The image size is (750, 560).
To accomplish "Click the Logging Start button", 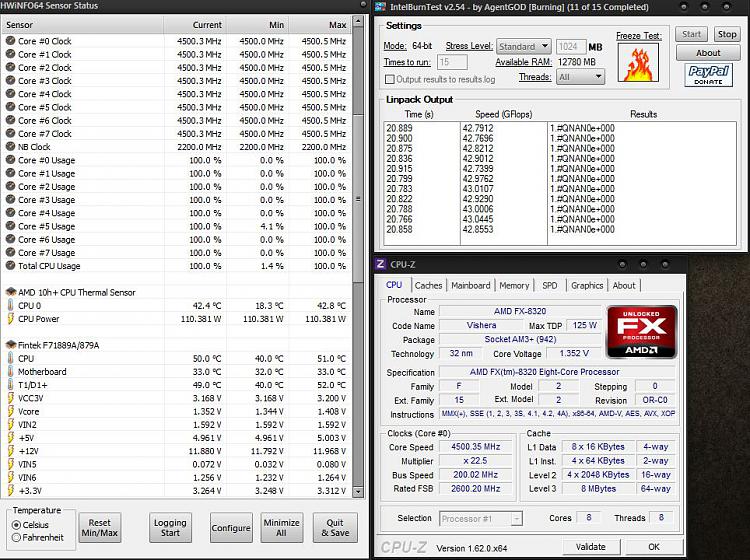I will 170,528.
